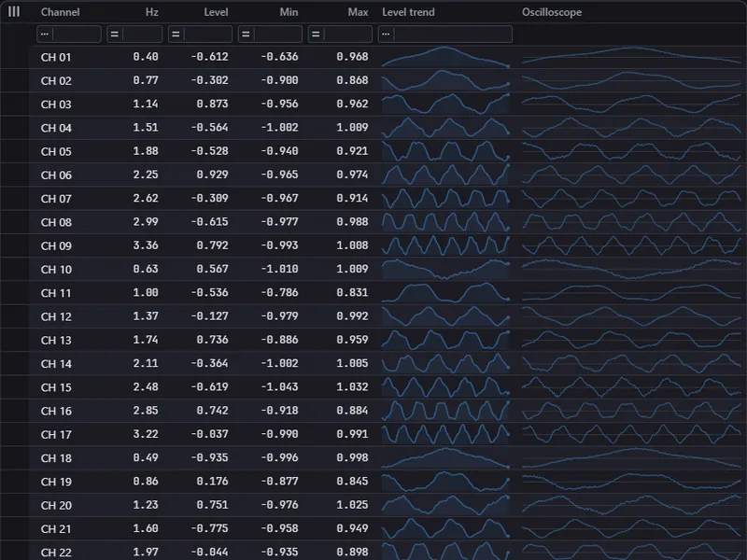Screen dimensions: 747x560
Task: Focus the Hz filter input field
Action: pyautogui.click(x=142, y=35)
